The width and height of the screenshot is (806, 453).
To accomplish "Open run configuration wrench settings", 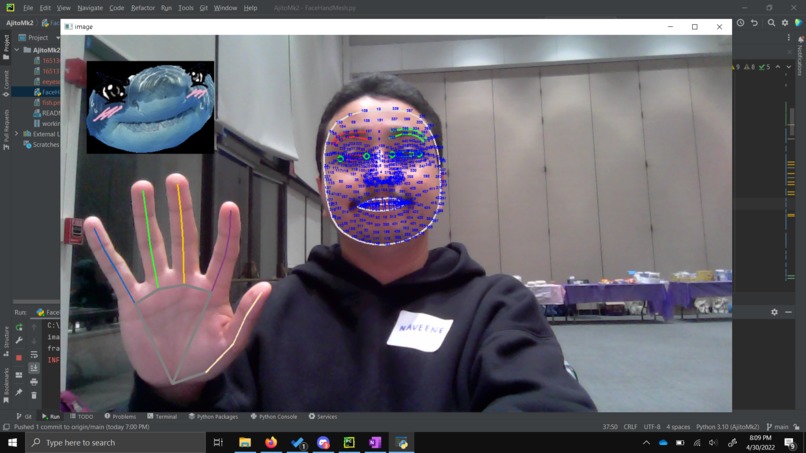I will coord(19,340).
